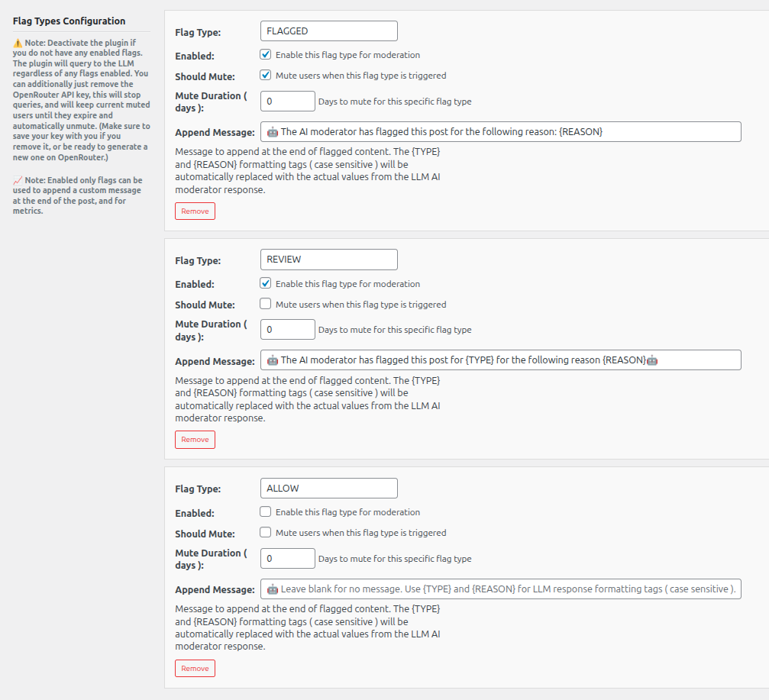Enable muting users for the REVIEW flag
769x700 pixels.
click(x=265, y=304)
